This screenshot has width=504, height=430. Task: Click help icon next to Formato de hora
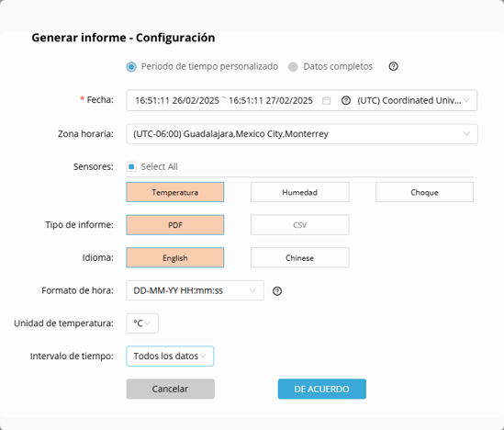click(277, 291)
